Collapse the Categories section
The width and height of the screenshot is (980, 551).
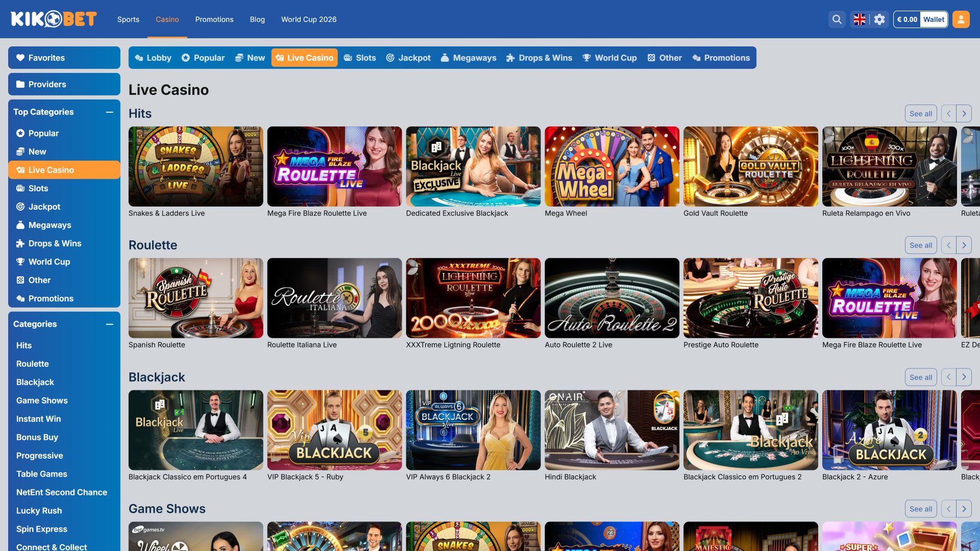click(110, 324)
